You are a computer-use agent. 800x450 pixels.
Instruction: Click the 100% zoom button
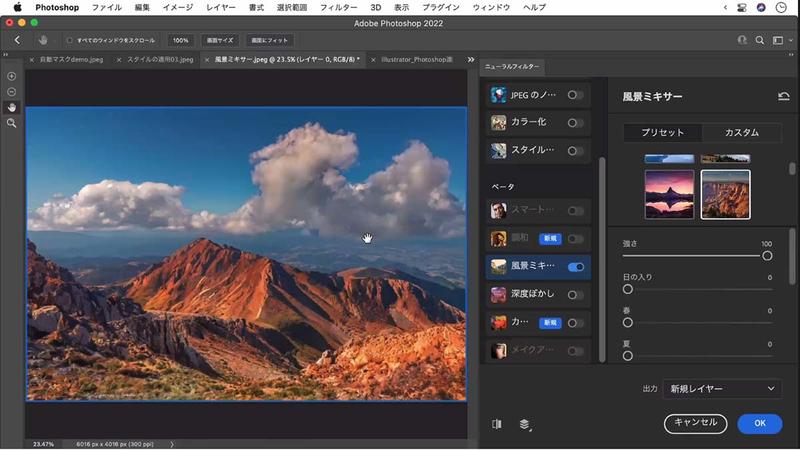click(x=180, y=40)
